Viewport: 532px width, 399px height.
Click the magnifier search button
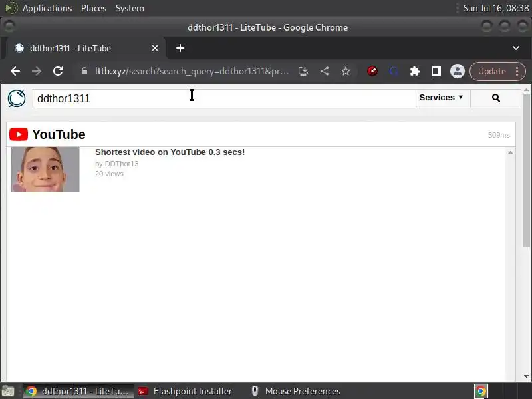pyautogui.click(x=495, y=98)
